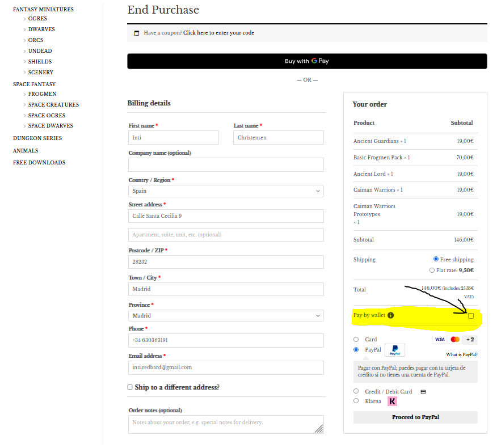Select the Flat rate shipping option

point(432,271)
